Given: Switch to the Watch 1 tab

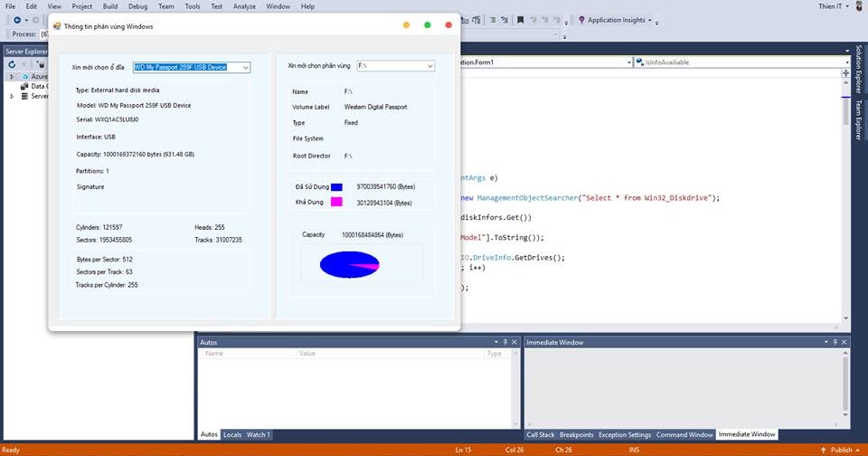Looking at the screenshot, I should [259, 435].
